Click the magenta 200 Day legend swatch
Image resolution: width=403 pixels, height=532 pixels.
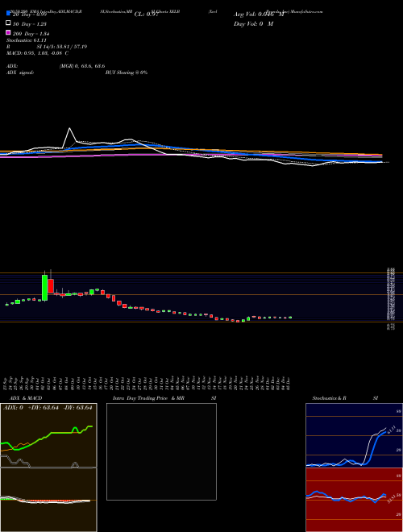pos(8,32)
